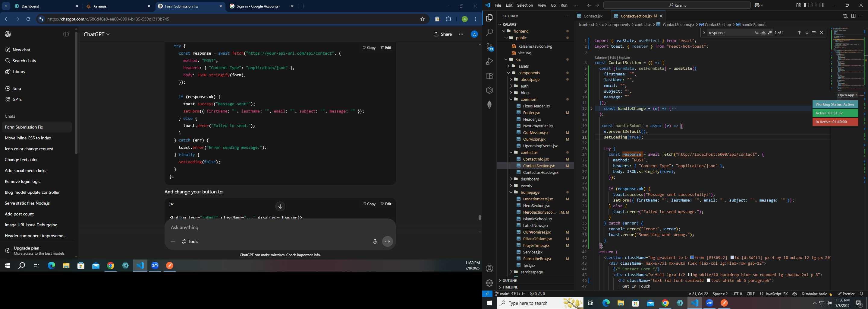Toggle Use Regular Expression in find widget
The width and height of the screenshot is (868, 309).
click(x=770, y=33)
